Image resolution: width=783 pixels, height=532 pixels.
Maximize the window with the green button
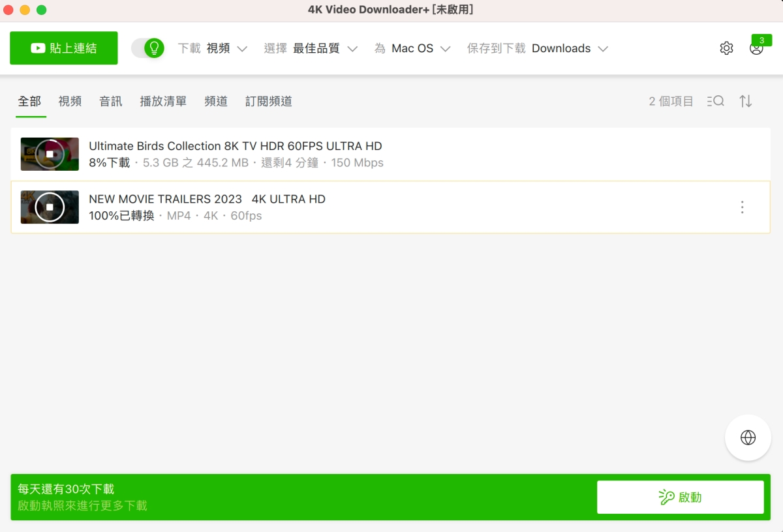pos(41,10)
